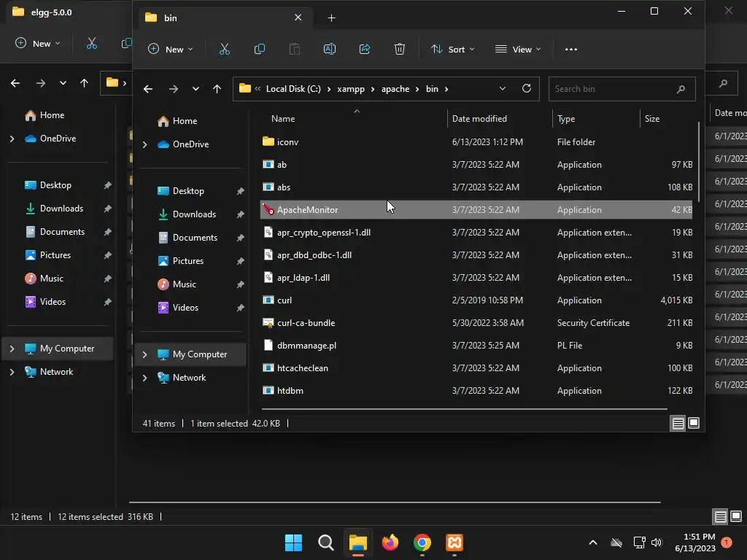Open the New dropdown in bin window

171,49
